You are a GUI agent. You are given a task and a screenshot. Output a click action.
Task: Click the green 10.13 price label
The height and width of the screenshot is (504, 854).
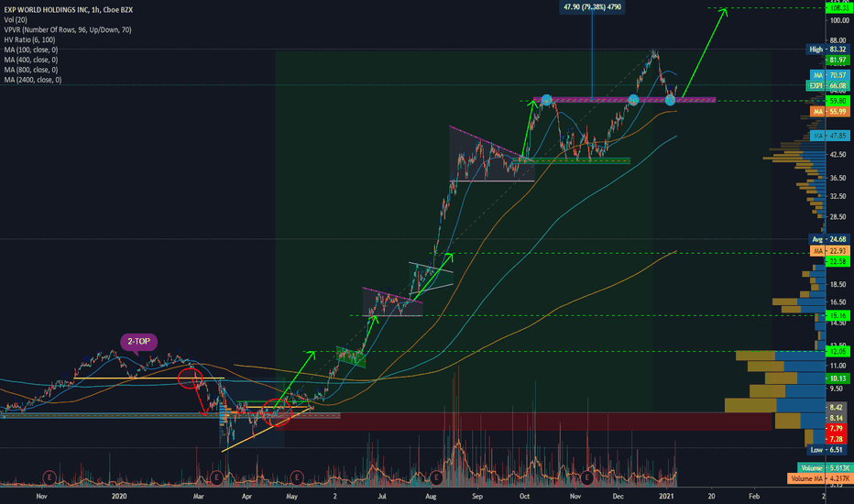838,378
